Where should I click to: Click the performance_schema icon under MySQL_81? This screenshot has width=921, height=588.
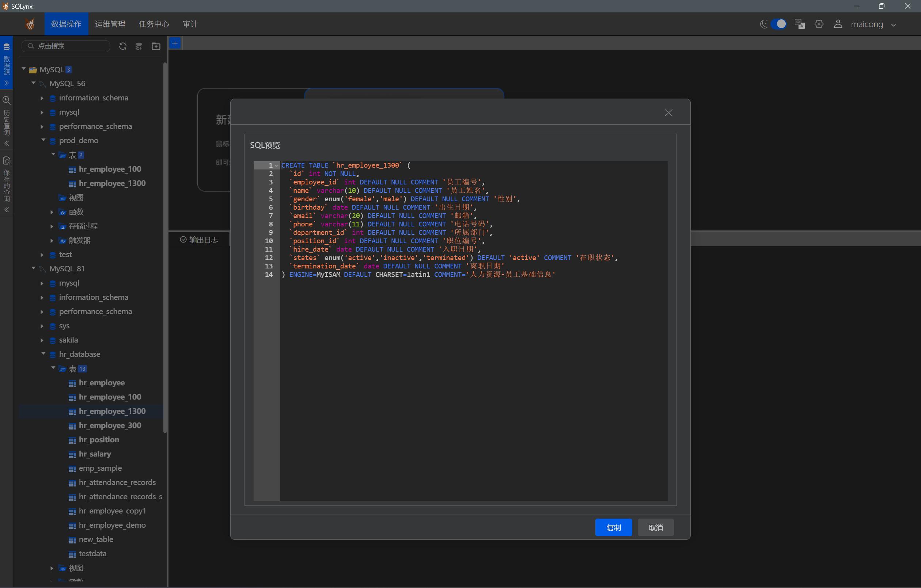pos(53,312)
